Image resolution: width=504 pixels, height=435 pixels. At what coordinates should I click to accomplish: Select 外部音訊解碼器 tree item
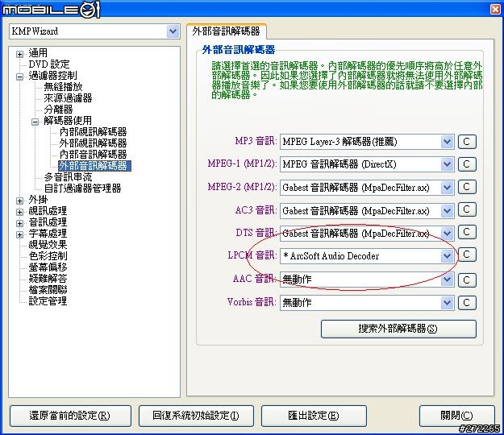(x=94, y=166)
